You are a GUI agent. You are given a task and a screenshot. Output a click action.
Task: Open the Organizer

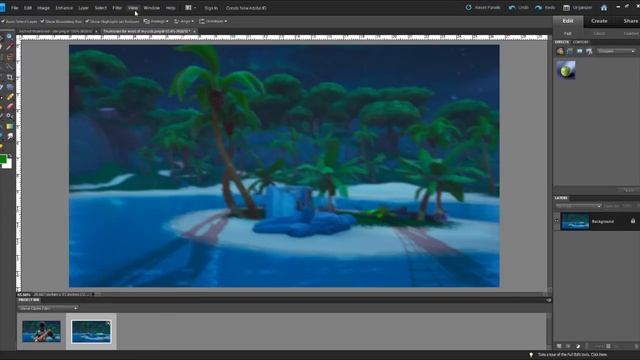pos(577,7)
